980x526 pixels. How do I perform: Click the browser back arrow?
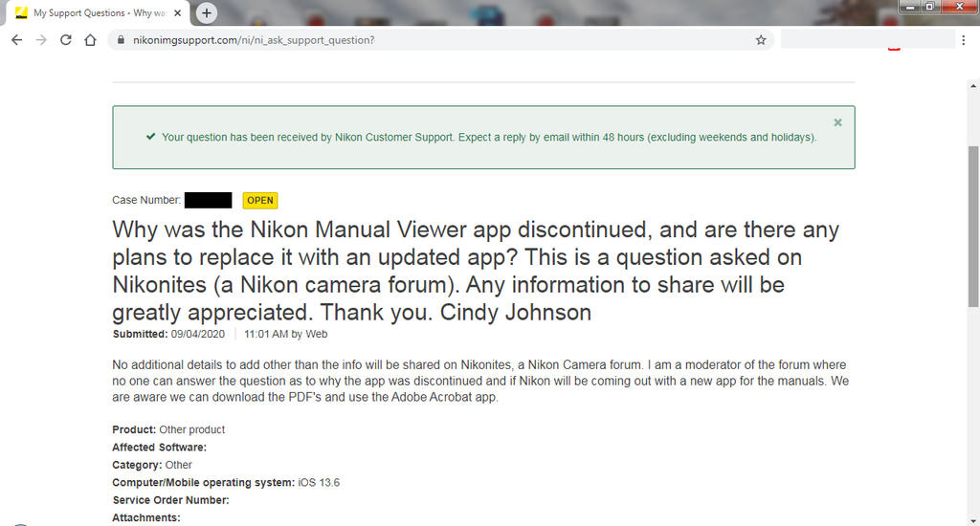17,40
